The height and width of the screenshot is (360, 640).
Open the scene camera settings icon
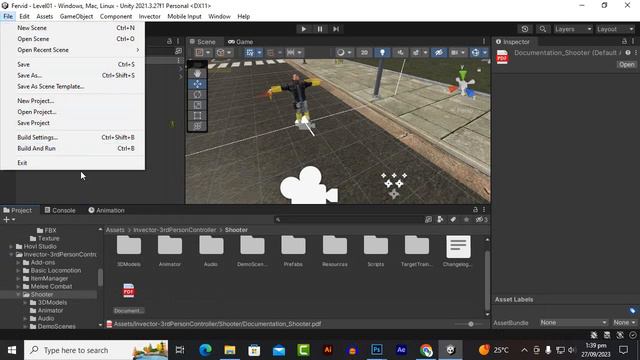455,53
